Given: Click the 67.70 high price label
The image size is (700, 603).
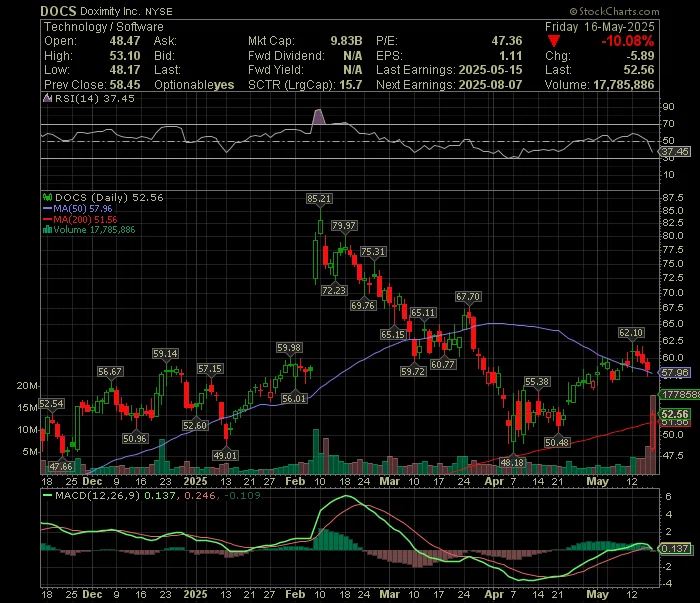Looking at the screenshot, I should click(x=468, y=296).
